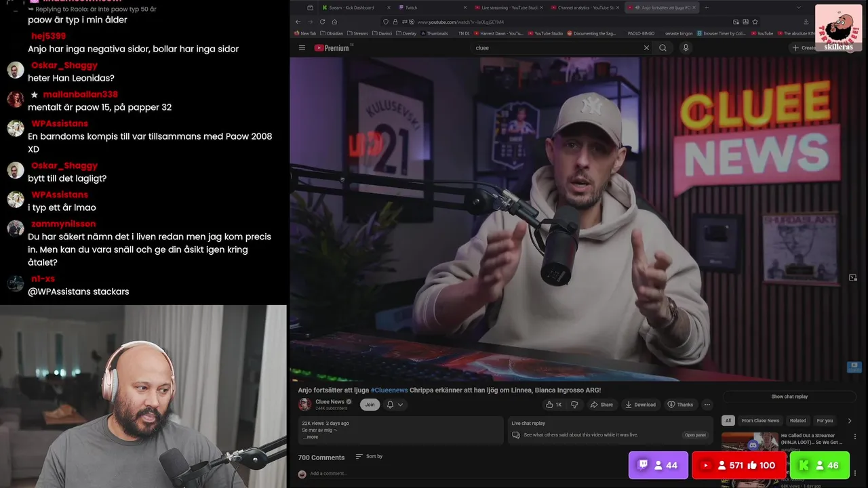Image resolution: width=868 pixels, height=488 pixels.
Task: Select the Related filter chip
Action: (798, 420)
